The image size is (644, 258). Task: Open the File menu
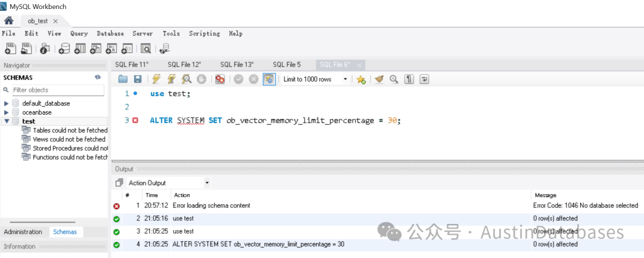coord(8,33)
